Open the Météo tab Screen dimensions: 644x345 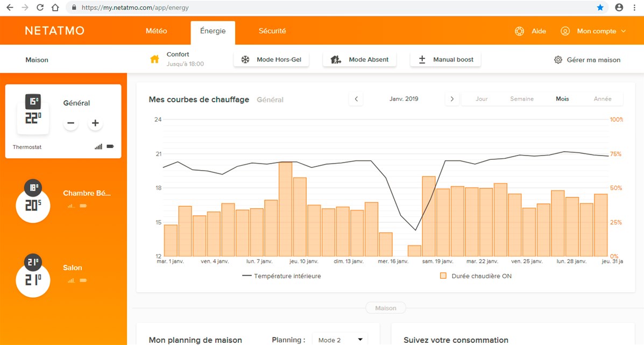157,31
